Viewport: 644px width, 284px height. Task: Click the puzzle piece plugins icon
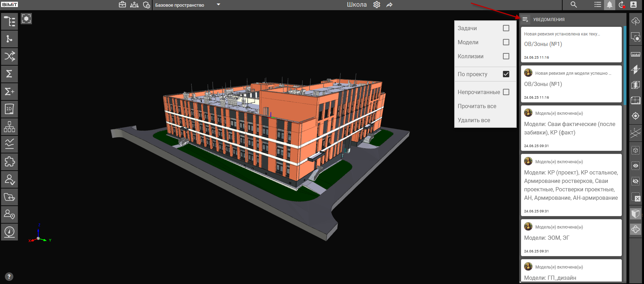(9, 162)
